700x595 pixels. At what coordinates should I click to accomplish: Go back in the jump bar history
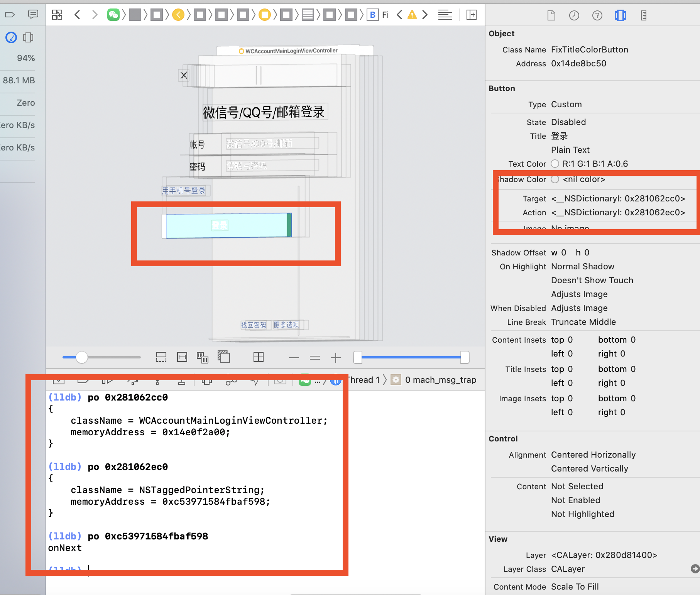tap(78, 15)
